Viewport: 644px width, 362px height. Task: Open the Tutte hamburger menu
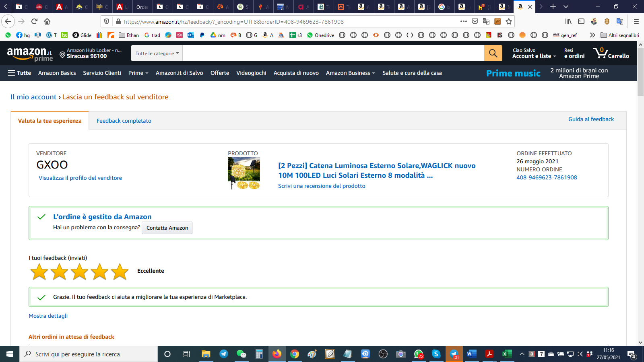(19, 73)
